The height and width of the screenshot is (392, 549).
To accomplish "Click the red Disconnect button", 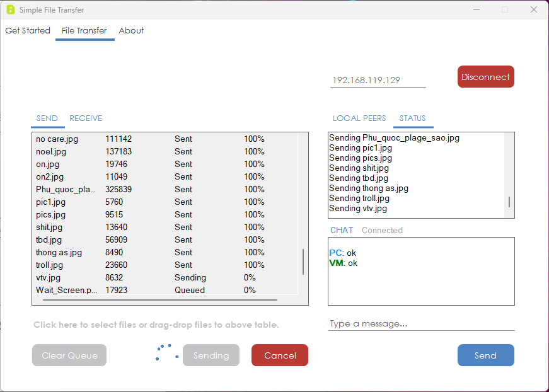I will [x=485, y=77].
